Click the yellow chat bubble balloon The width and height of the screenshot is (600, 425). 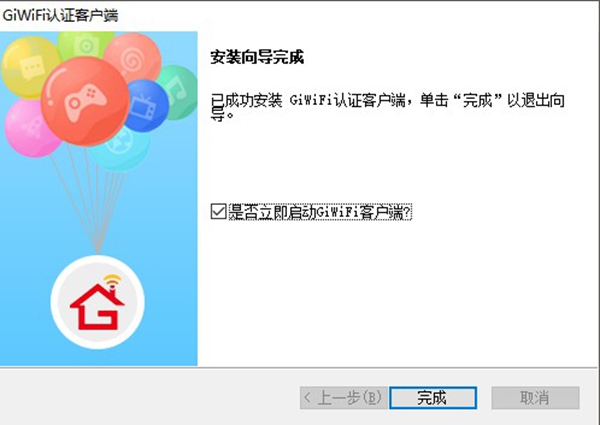(x=30, y=67)
